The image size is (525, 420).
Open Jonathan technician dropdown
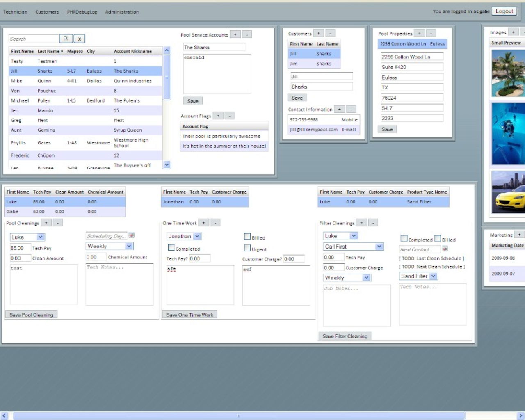(197, 236)
